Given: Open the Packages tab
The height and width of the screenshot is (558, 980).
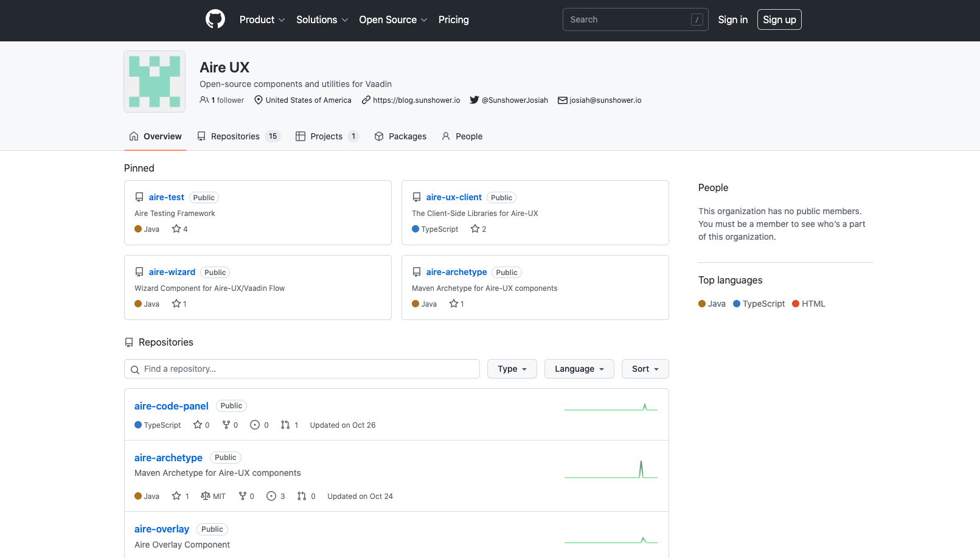Looking at the screenshot, I should [x=400, y=136].
